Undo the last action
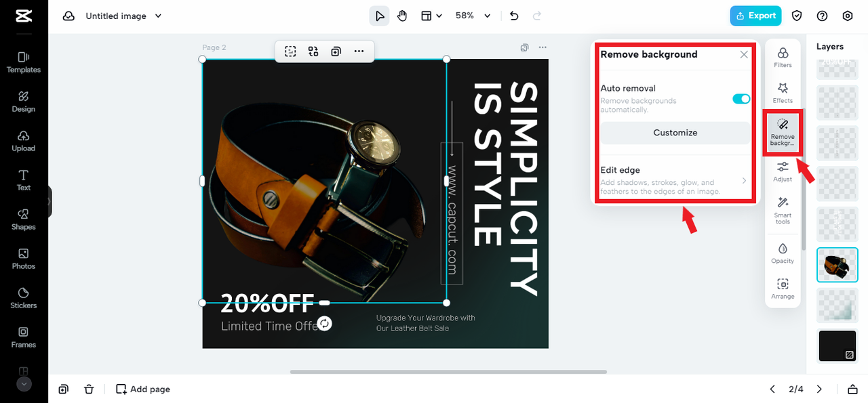Viewport: 868px width, 403px height. (x=513, y=16)
